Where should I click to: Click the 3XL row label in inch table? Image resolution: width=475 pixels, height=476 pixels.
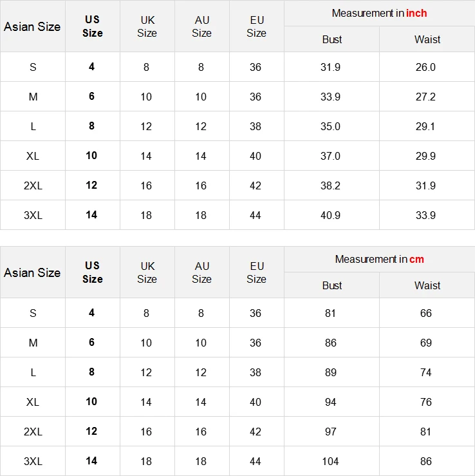[x=33, y=215]
